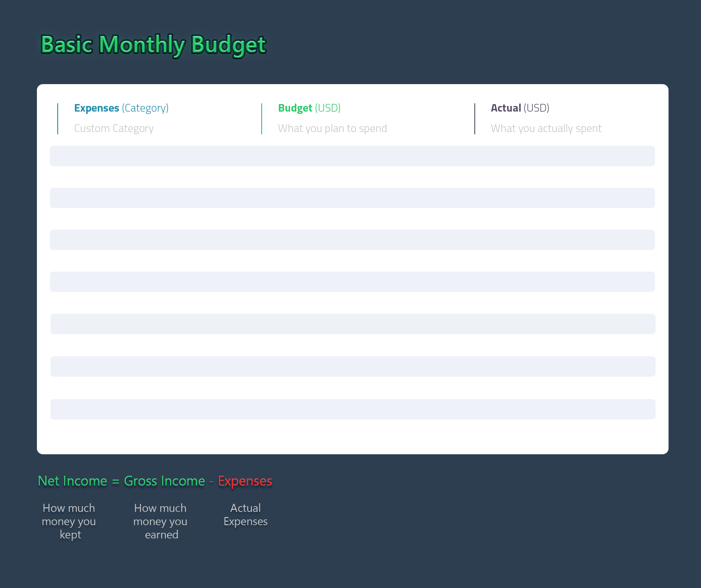Screen dimensions: 701x588
Task: Click the sixth empty budget row
Action: (x=353, y=366)
